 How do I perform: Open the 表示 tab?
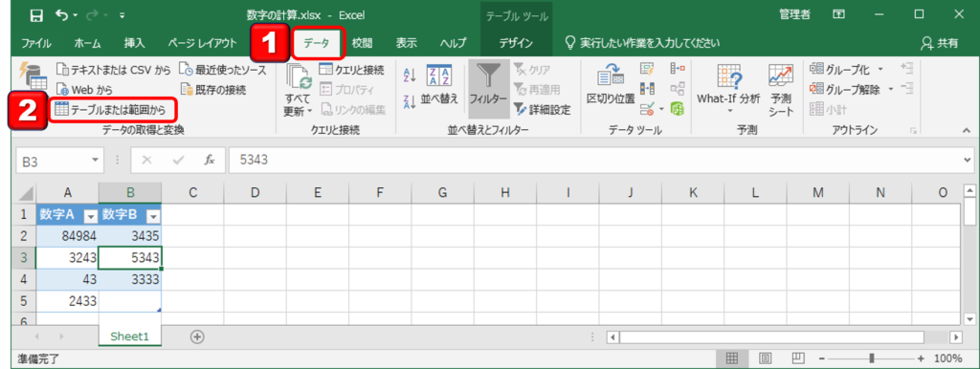(406, 43)
